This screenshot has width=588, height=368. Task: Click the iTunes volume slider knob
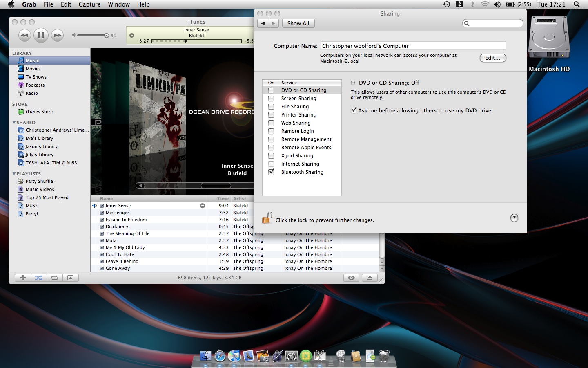(107, 36)
